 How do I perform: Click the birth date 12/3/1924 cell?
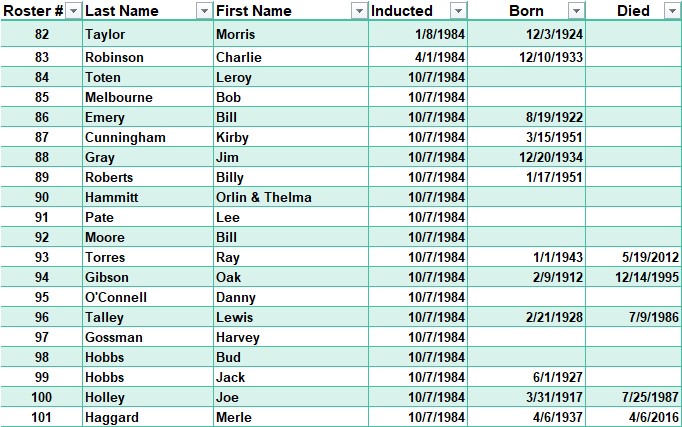coord(526,34)
